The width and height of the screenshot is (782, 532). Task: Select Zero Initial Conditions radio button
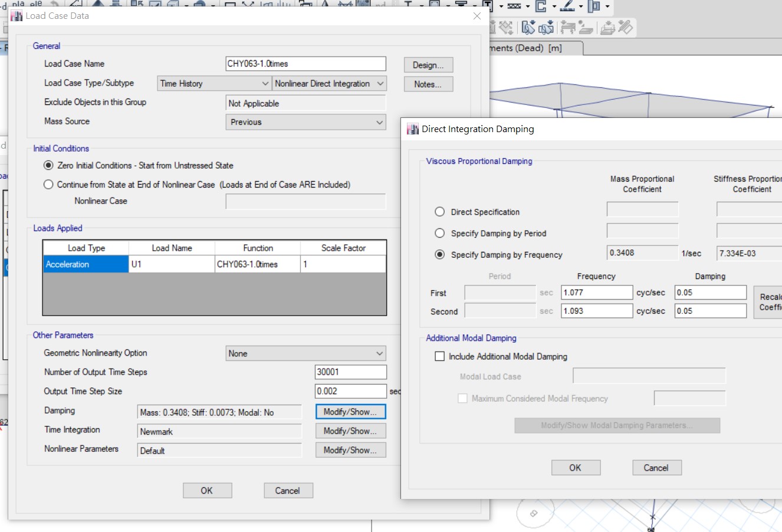tap(48, 165)
